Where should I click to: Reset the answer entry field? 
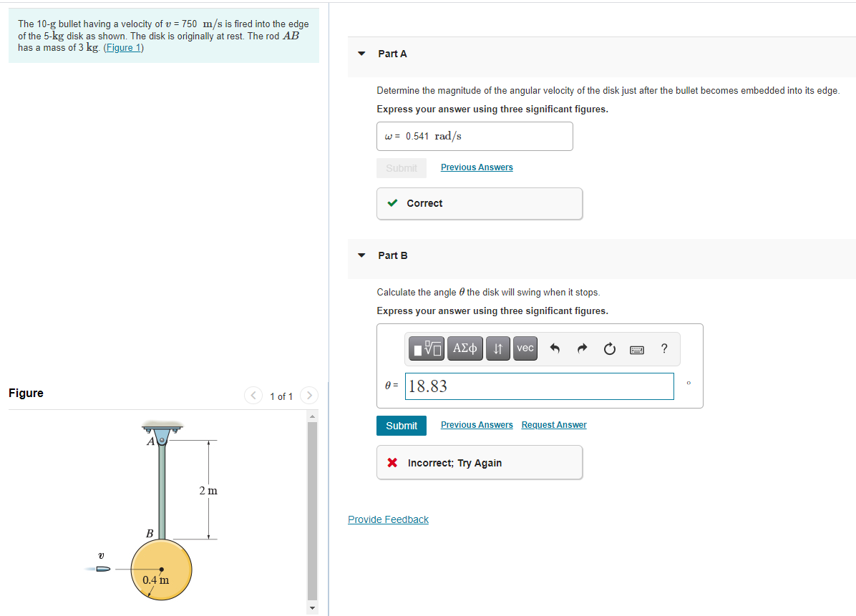coord(609,348)
